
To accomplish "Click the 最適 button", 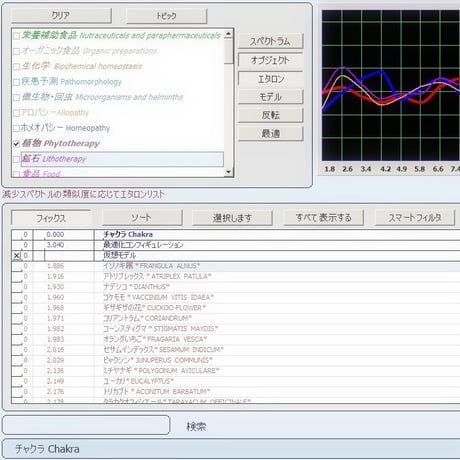I will tap(270, 134).
